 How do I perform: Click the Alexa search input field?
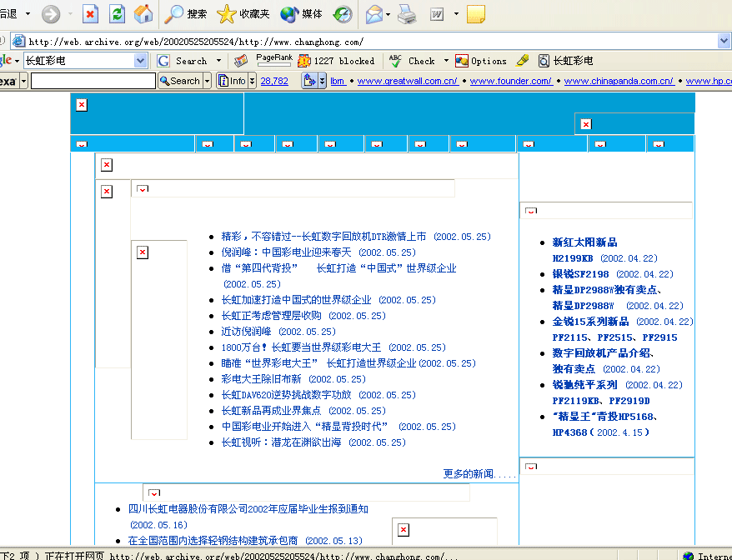[93, 81]
